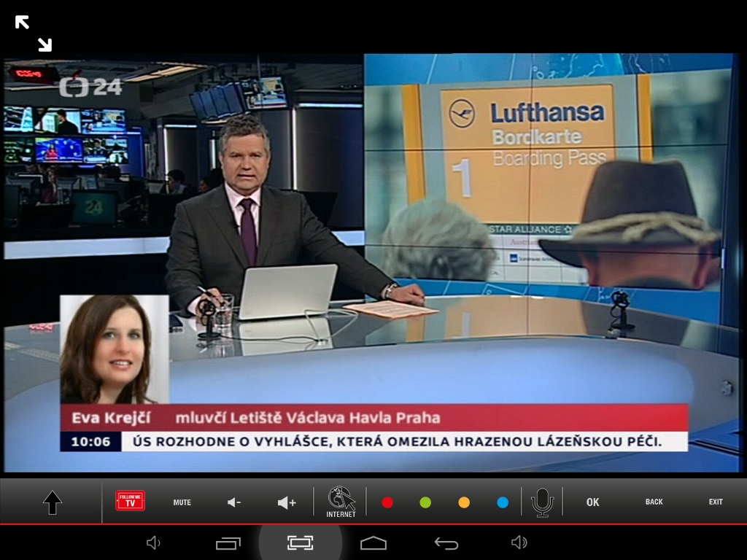Toggle fullscreen with the diagonal arrows icon
Image resolution: width=747 pixels, height=560 pixels.
click(x=34, y=34)
